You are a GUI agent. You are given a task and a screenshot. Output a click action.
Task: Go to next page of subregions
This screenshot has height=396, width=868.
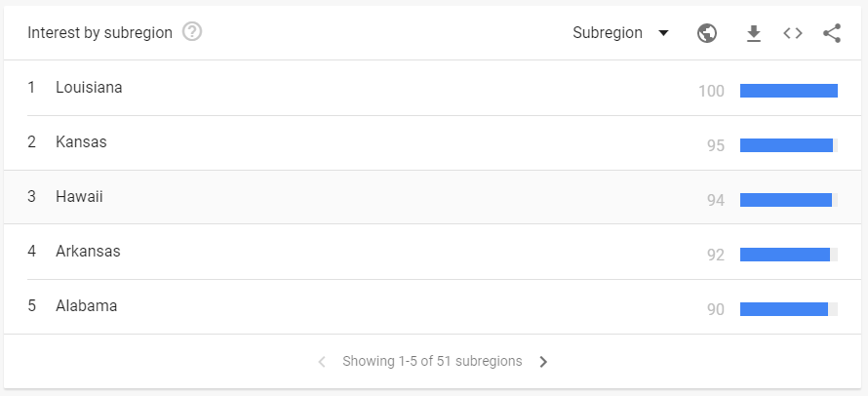[543, 362]
